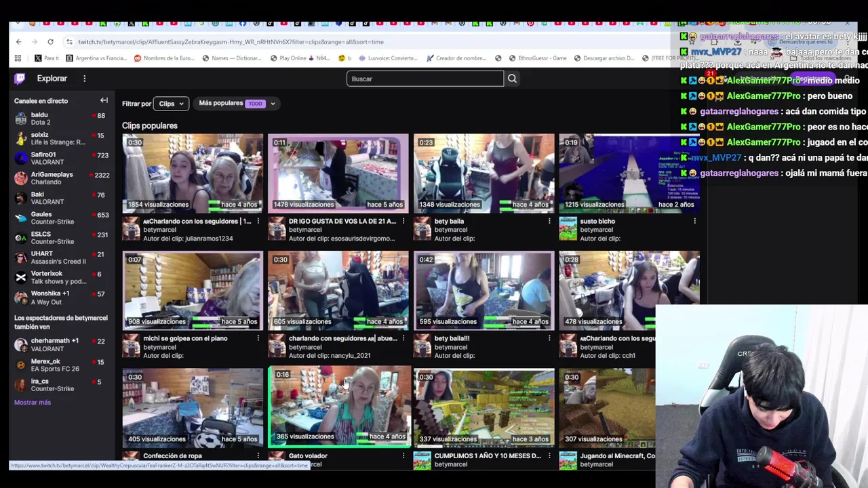Play the 1348 visualizaciones bety baila thumbnail

tap(484, 174)
